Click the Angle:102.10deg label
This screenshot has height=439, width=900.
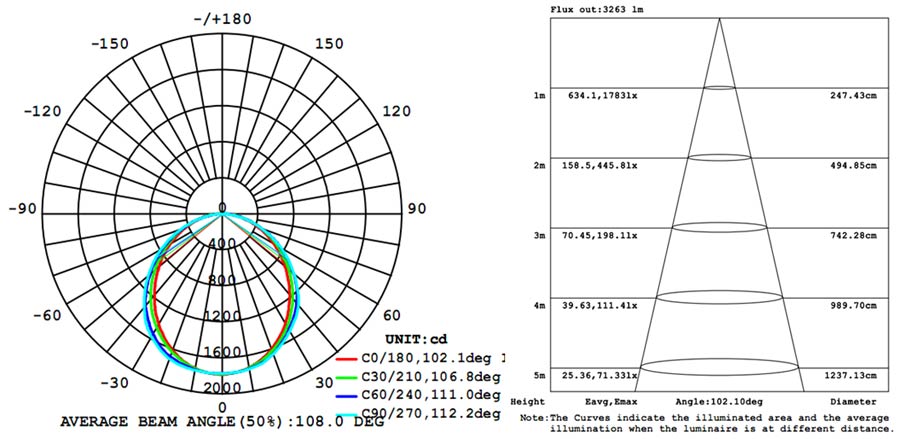(x=720, y=401)
